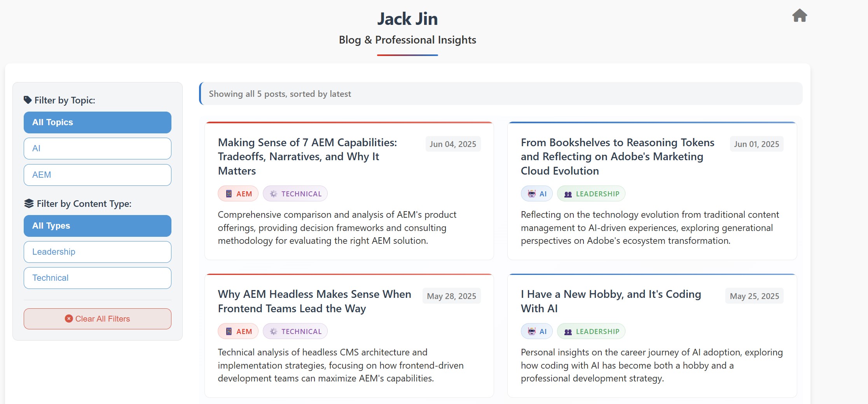Switch to All Types content filter
The image size is (868, 404).
coord(97,226)
